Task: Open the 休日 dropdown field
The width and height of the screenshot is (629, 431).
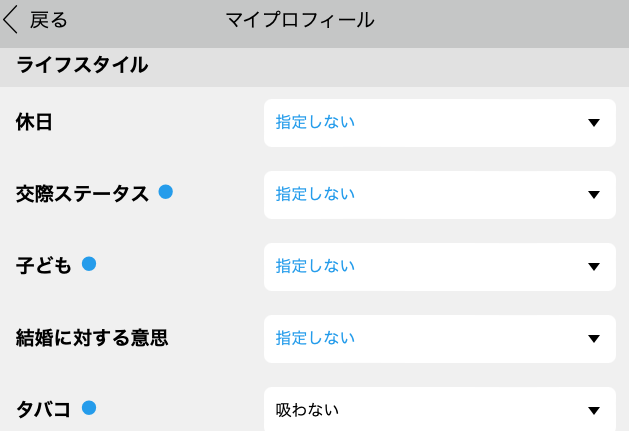Action: click(439, 123)
